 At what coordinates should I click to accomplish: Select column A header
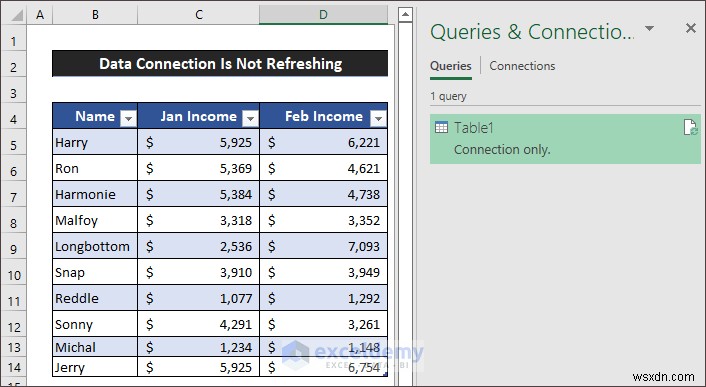tap(40, 15)
